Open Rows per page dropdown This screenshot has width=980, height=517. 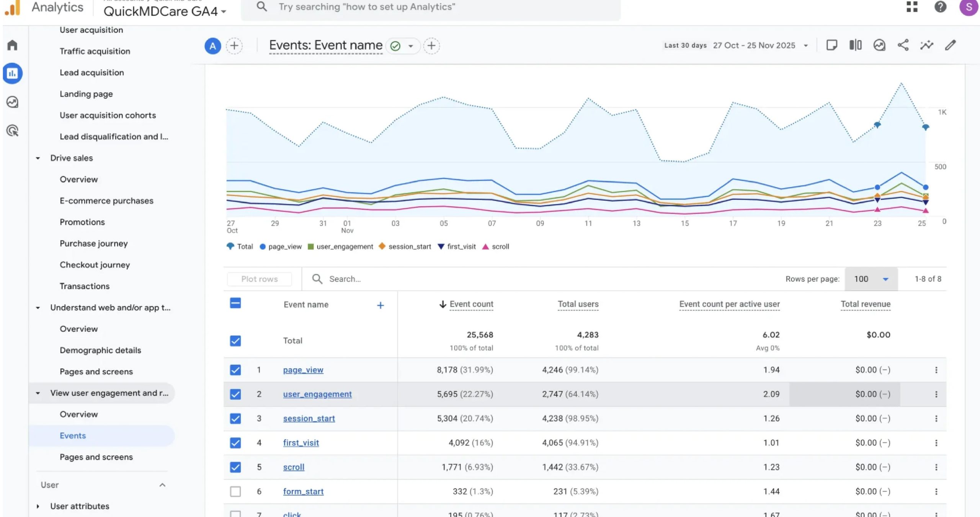[871, 279]
